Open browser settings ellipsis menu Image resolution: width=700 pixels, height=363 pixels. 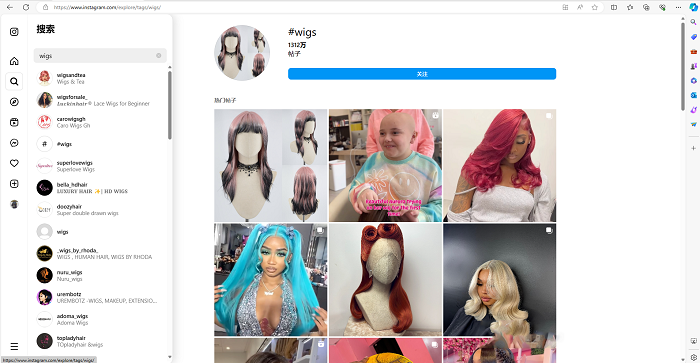[678, 7]
